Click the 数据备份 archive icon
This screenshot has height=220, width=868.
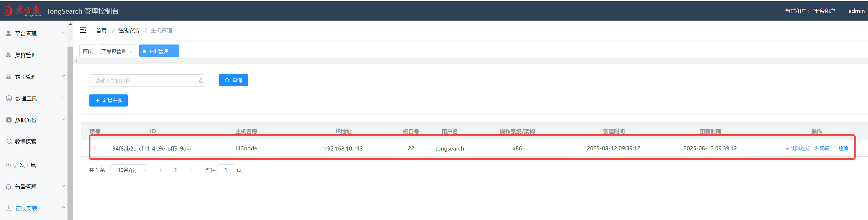click(9, 120)
